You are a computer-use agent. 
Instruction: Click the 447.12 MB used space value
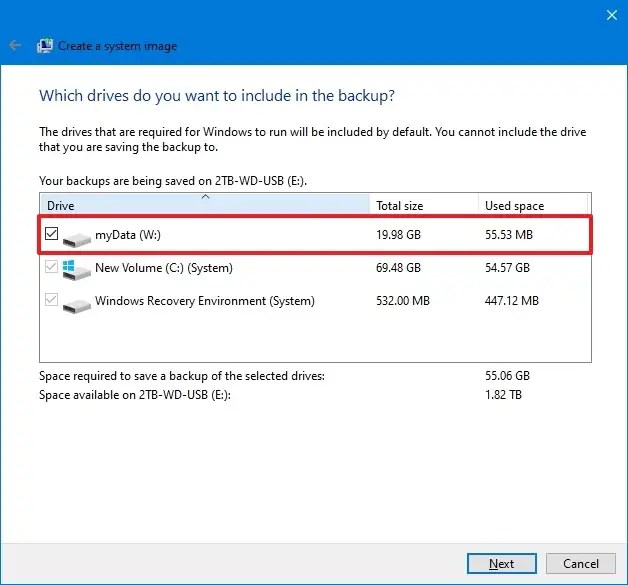coord(512,301)
